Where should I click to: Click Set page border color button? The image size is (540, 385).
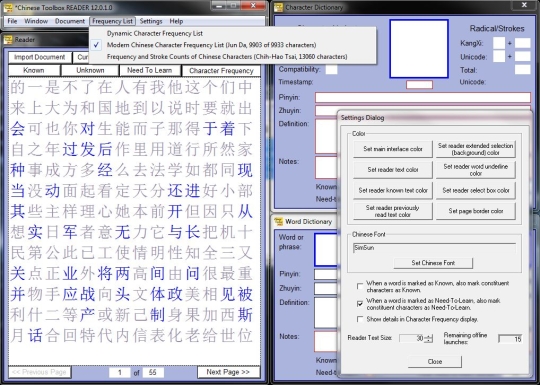(475, 211)
